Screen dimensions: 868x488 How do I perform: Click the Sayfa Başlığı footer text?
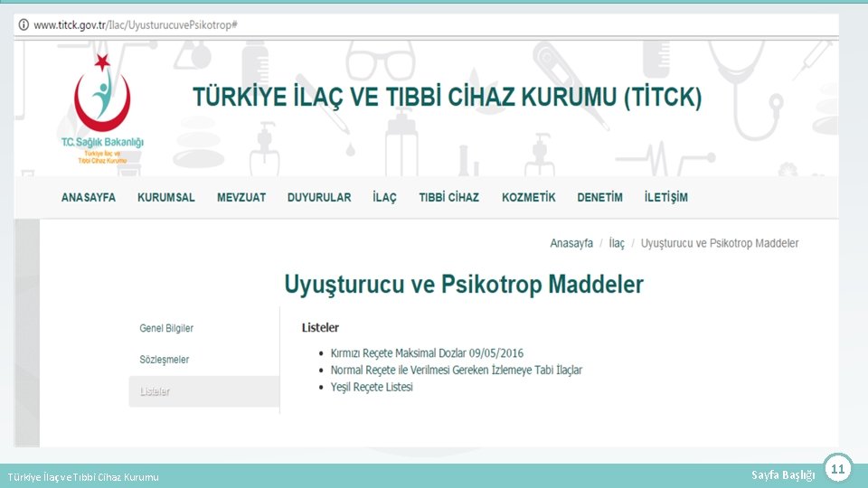pos(783,474)
